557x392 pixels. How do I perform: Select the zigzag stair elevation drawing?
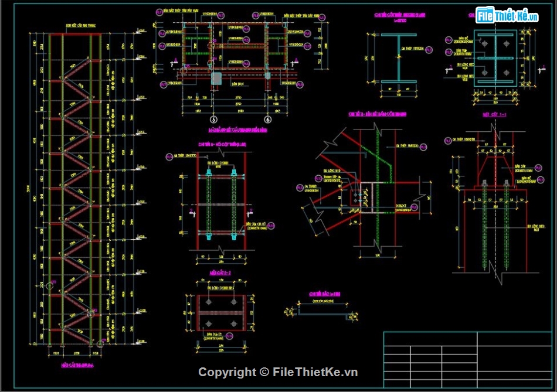[75, 189]
